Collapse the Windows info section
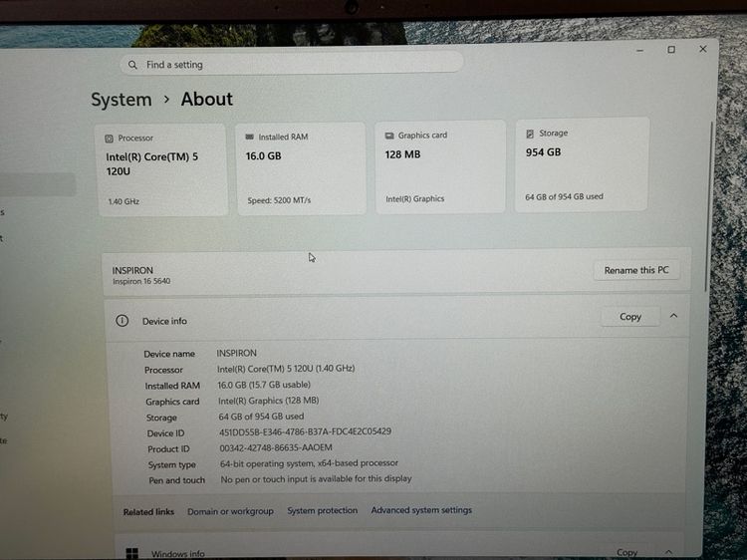The width and height of the screenshot is (747, 560). tap(669, 551)
